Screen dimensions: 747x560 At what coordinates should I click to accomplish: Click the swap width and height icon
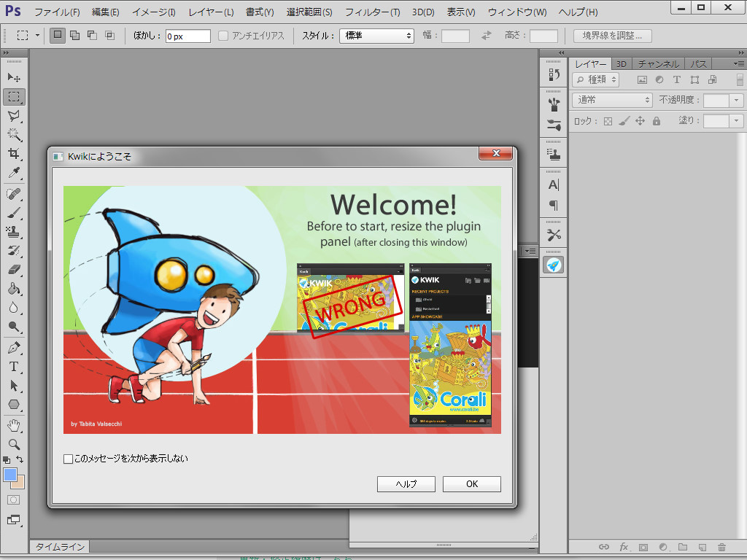tap(486, 36)
